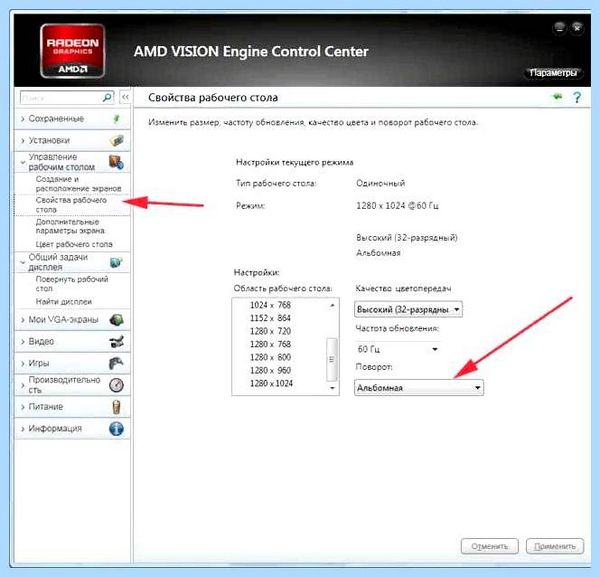The width and height of the screenshot is (600, 577).
Task: Expand the Установки section
Action: (23, 141)
